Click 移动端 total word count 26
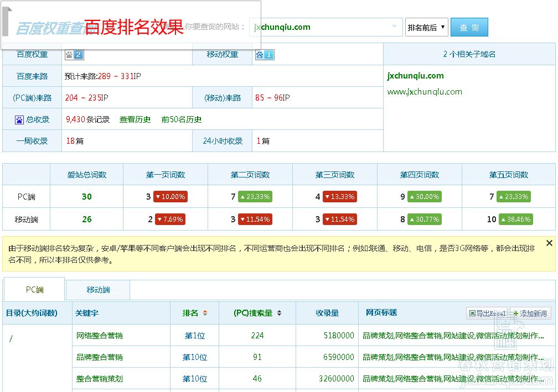The height and width of the screenshot is (392, 558). 87,219
